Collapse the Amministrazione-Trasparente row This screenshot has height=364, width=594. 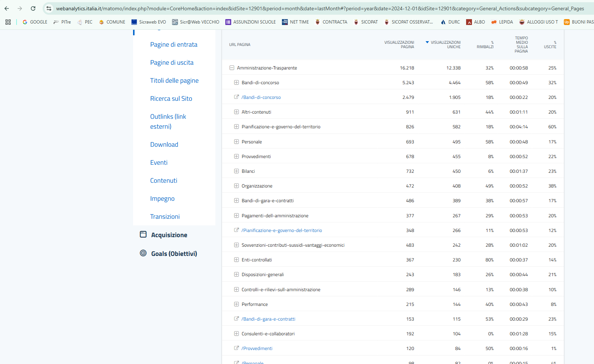pos(232,68)
